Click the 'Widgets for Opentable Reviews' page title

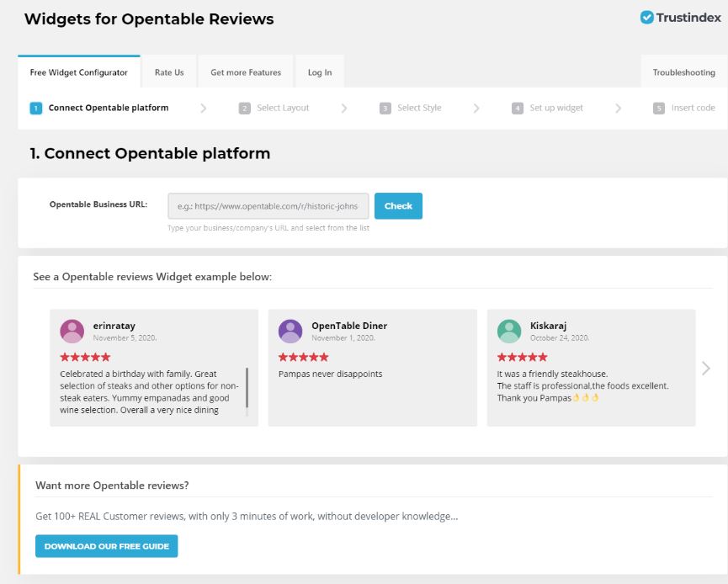[x=149, y=19]
